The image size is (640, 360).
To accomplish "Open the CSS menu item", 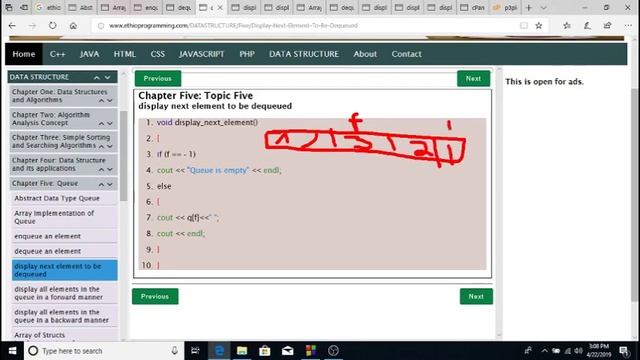I will [x=158, y=54].
